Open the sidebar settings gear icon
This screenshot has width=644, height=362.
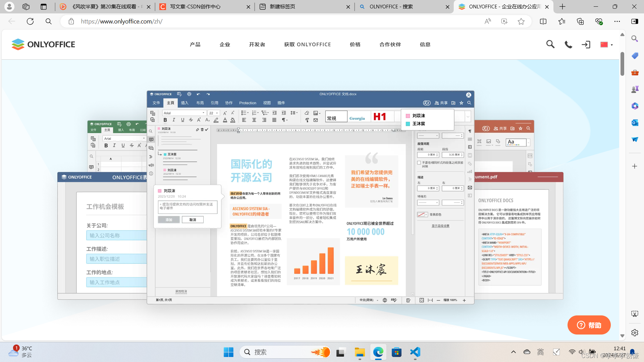[x=635, y=333]
